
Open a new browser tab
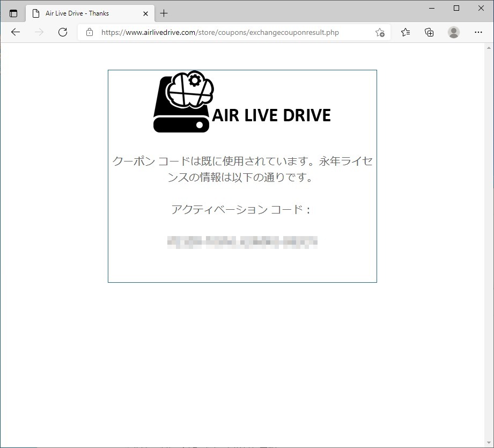point(164,13)
